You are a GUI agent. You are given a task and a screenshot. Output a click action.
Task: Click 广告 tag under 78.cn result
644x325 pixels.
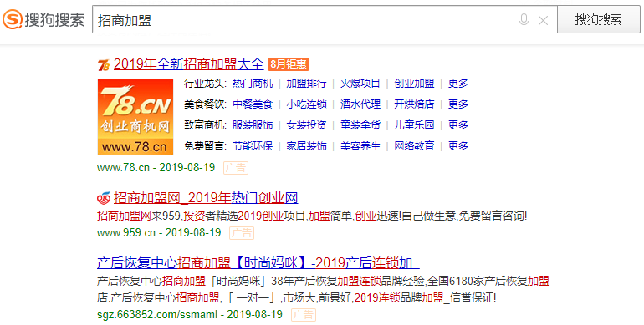coord(236,167)
